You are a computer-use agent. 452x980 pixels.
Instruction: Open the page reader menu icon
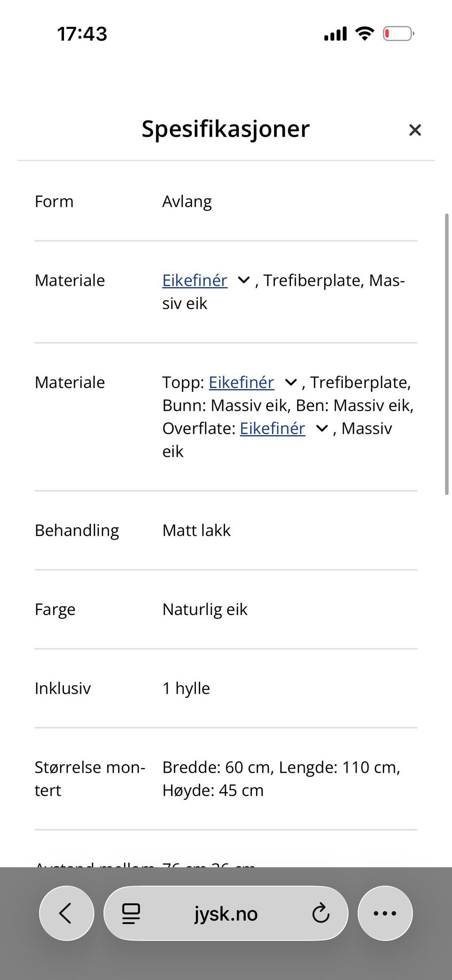click(x=131, y=914)
